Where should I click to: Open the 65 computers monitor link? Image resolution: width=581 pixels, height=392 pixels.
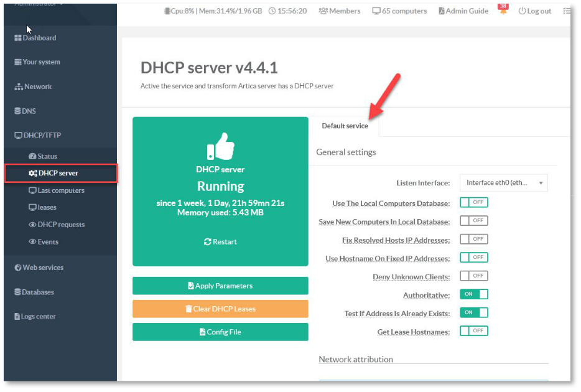pyautogui.click(x=376, y=11)
